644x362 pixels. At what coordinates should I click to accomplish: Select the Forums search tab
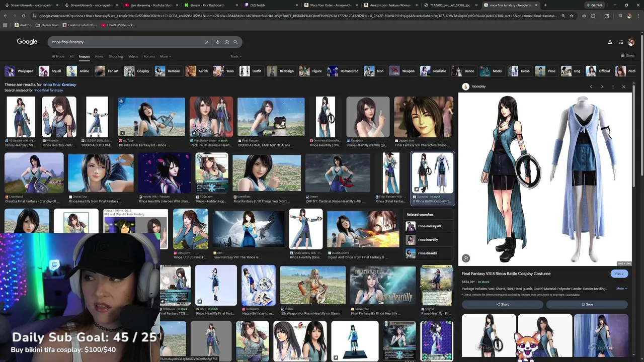149,56
